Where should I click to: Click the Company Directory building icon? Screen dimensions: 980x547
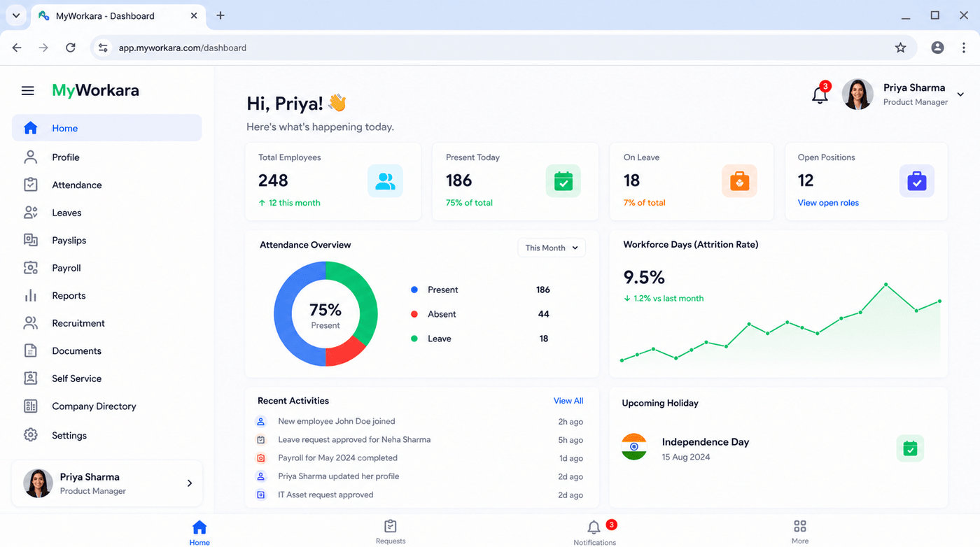tap(30, 406)
